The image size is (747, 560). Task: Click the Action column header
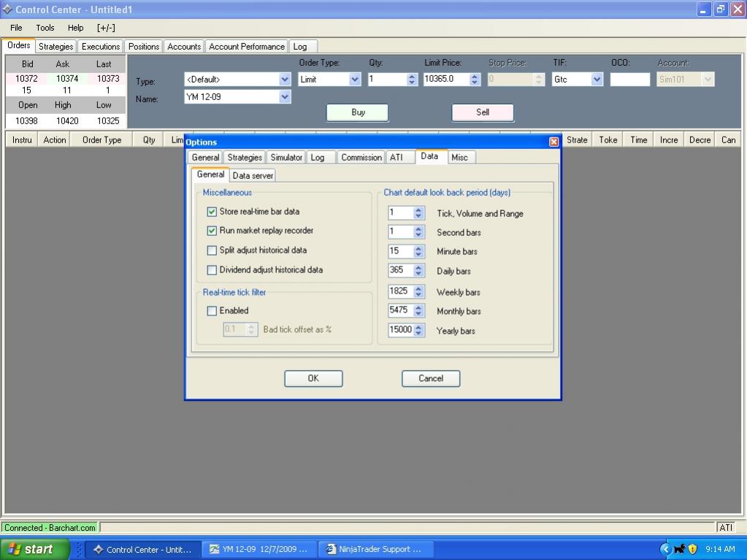(x=54, y=140)
